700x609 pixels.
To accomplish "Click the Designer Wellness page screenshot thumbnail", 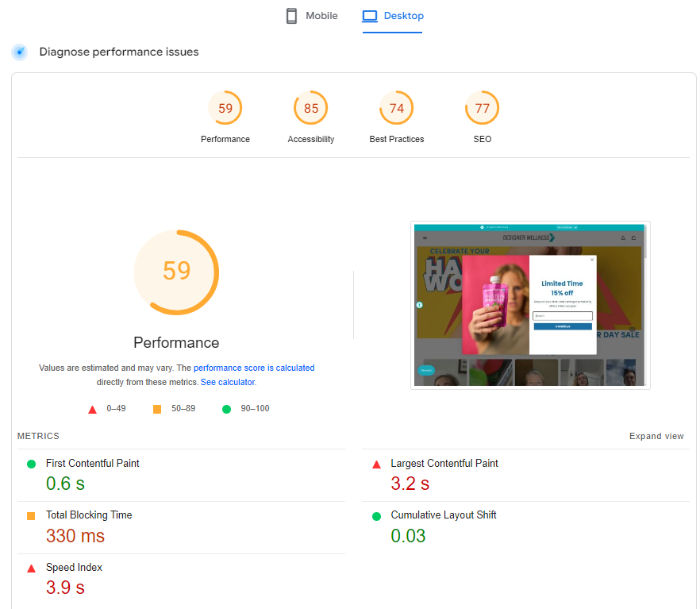I will (530, 305).
